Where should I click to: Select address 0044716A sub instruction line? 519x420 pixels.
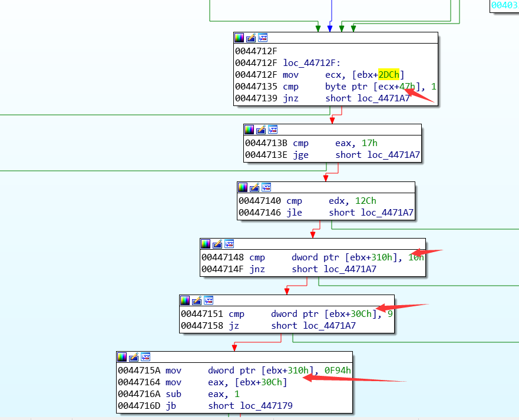click(178, 394)
